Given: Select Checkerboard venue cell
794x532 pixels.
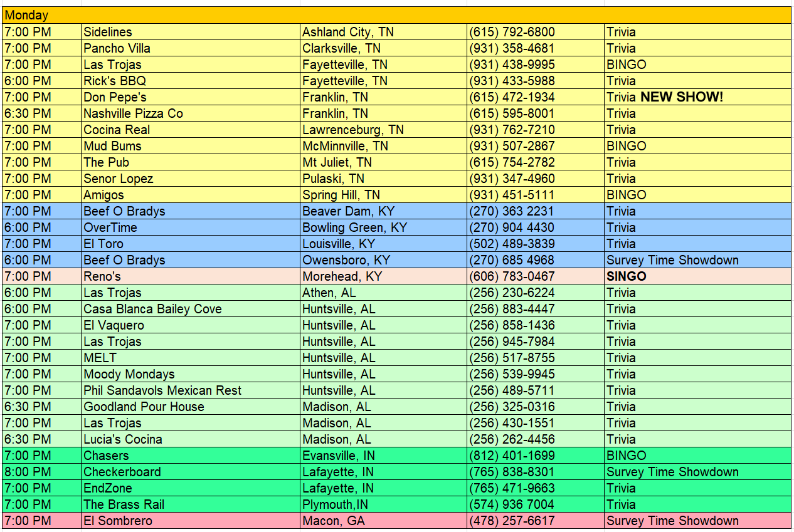Looking at the screenshot, I should point(191,472).
